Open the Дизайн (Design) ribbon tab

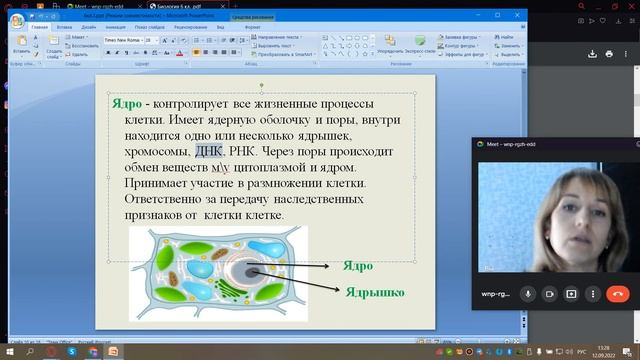89,27
